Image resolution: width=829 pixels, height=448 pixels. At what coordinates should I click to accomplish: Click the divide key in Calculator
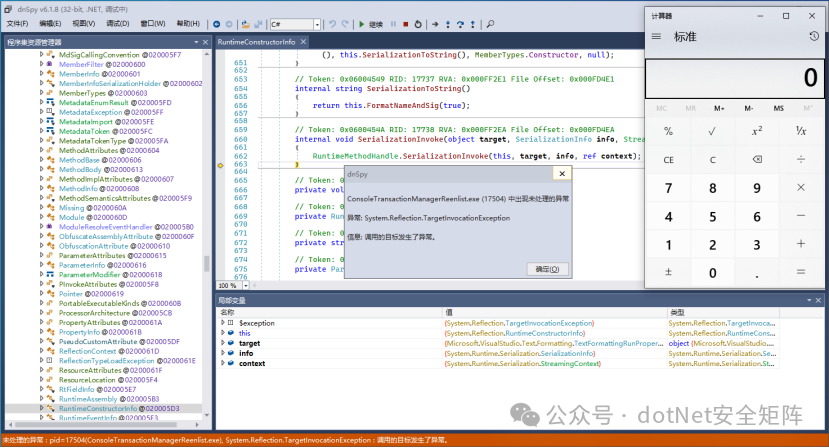point(801,159)
